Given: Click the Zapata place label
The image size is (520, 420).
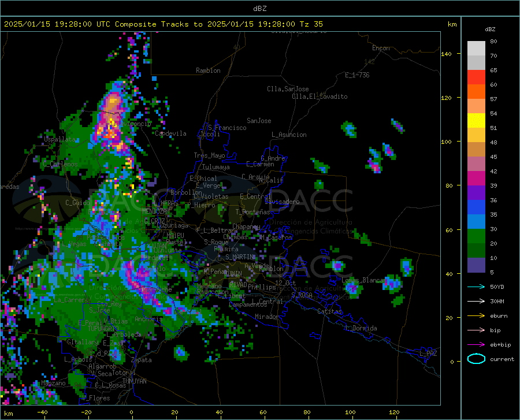Looking at the screenshot, I should [x=142, y=360].
